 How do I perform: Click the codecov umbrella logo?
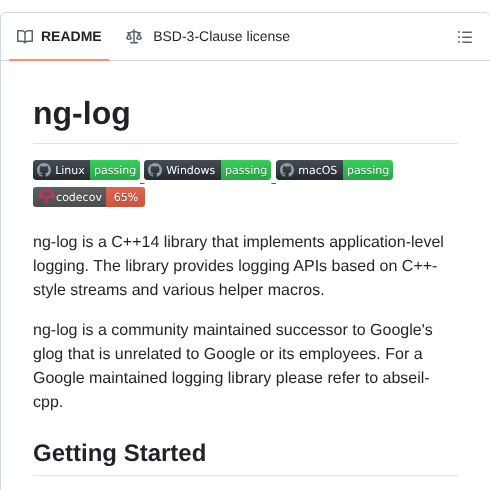(x=46, y=197)
